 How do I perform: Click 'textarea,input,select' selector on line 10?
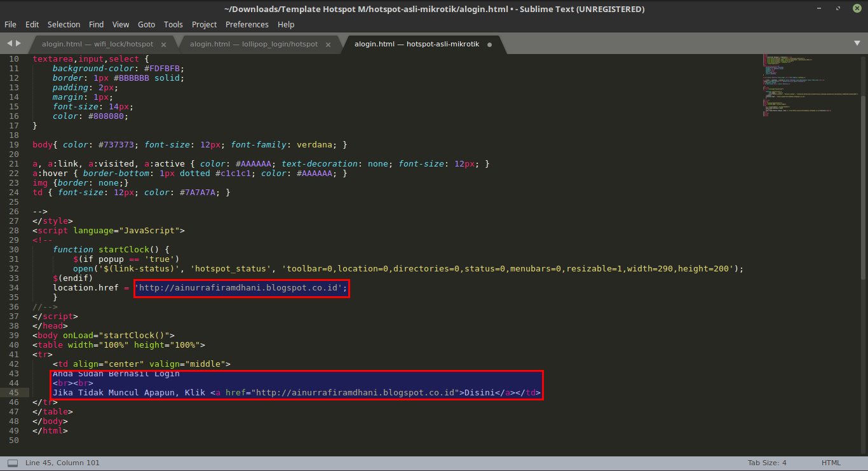pos(86,59)
